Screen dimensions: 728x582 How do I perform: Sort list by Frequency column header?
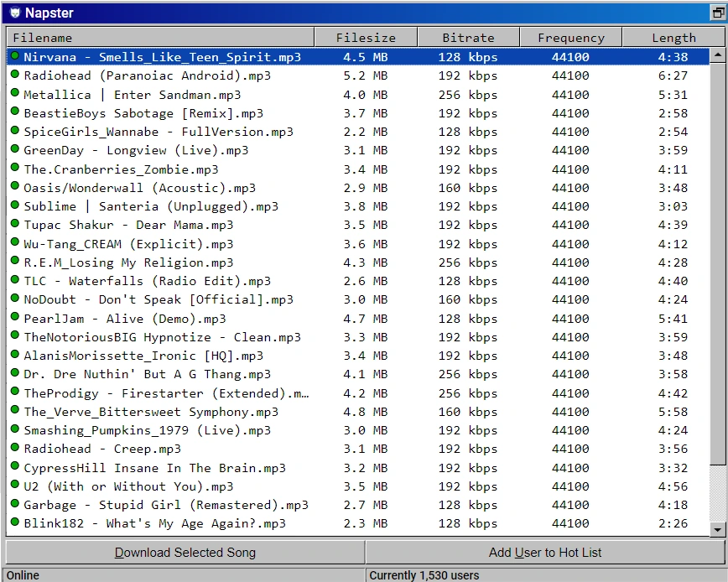click(x=571, y=38)
